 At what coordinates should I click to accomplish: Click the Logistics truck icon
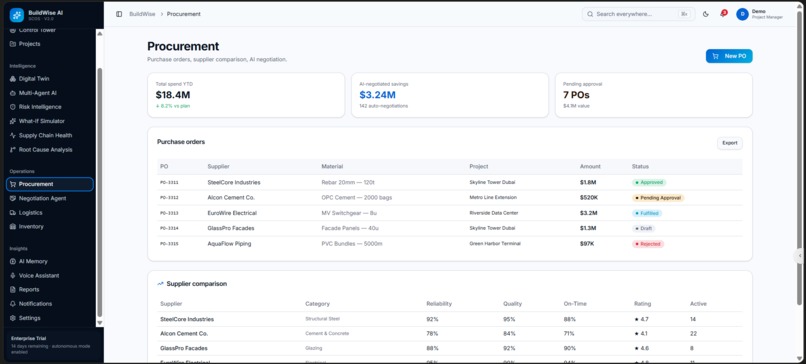13,212
